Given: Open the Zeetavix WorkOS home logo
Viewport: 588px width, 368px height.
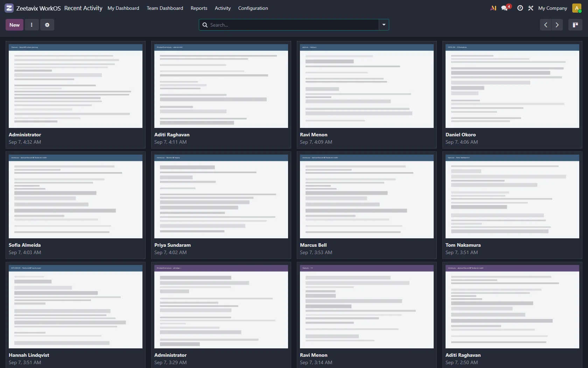Looking at the screenshot, I should point(9,8).
